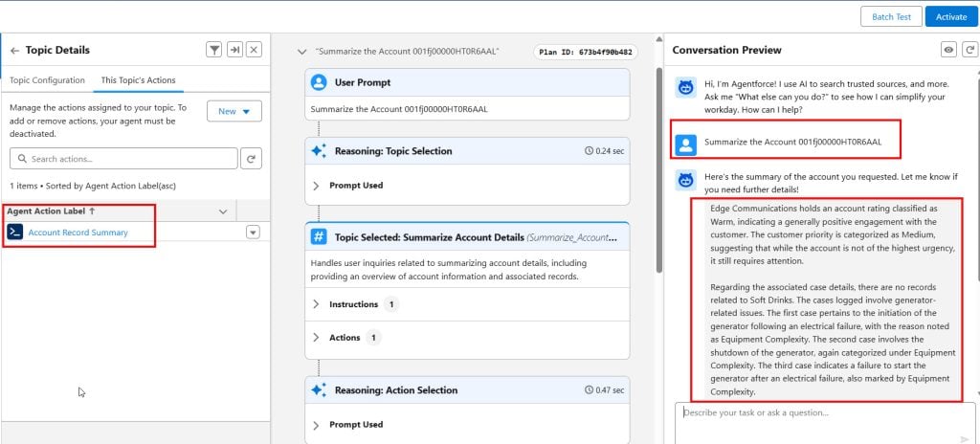Click the Batch Test button
980x444 pixels.
[891, 17]
